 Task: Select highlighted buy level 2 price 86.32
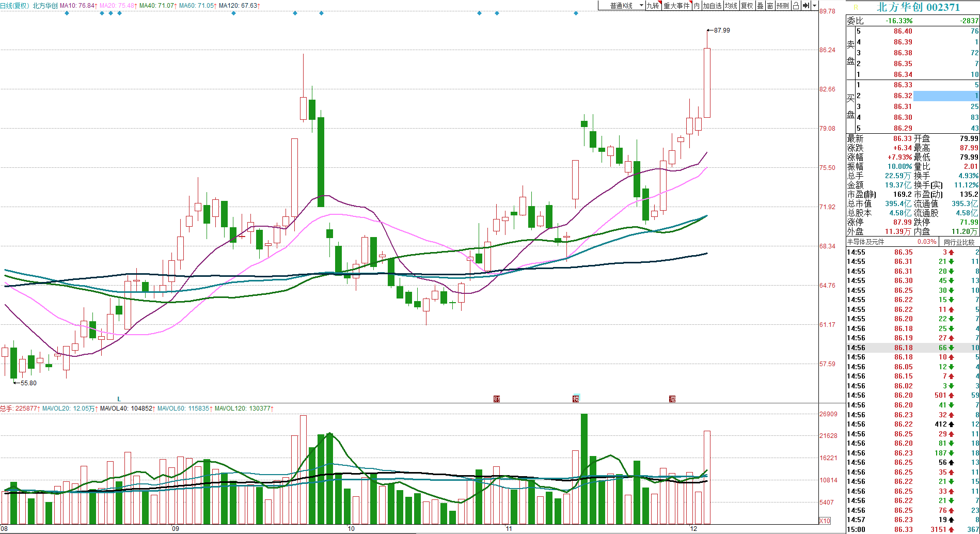(903, 96)
